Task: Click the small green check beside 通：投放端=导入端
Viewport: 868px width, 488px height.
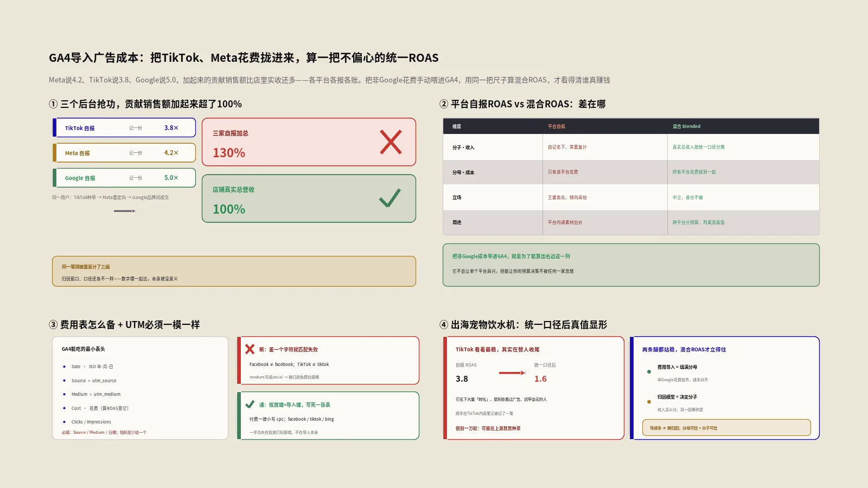Action: point(250,404)
